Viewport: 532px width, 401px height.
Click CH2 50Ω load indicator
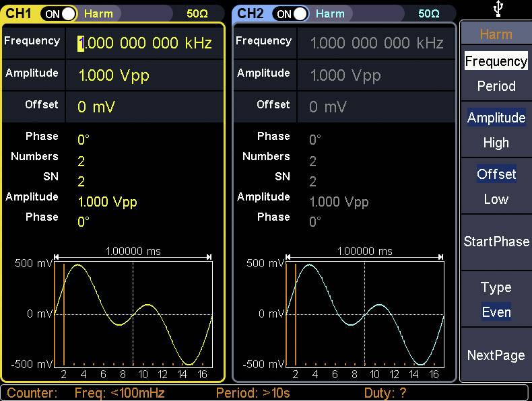[x=428, y=13]
